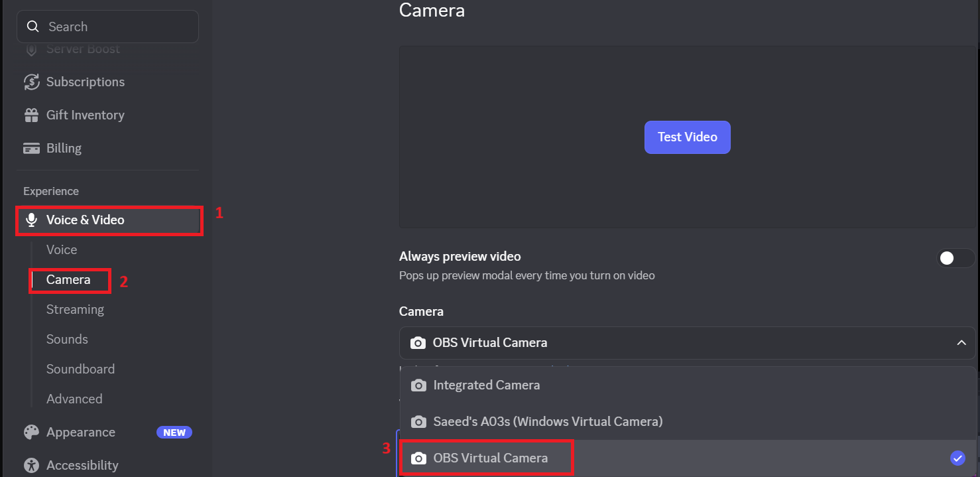
Task: Click the Gift Inventory gift icon
Action: click(x=31, y=115)
